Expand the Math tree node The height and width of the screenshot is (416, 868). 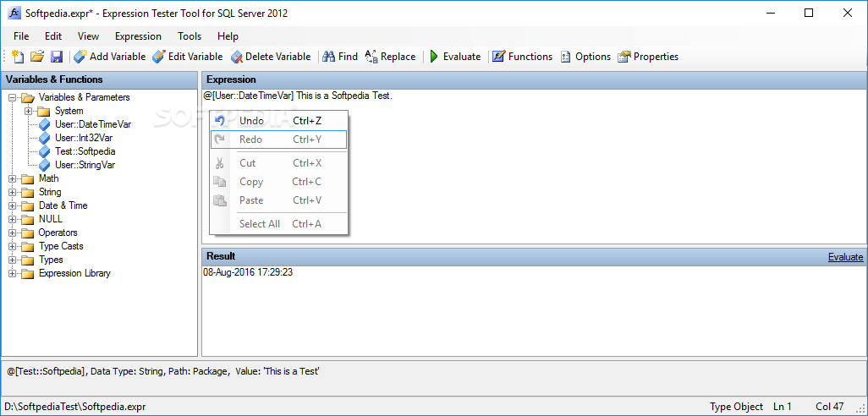coord(12,178)
